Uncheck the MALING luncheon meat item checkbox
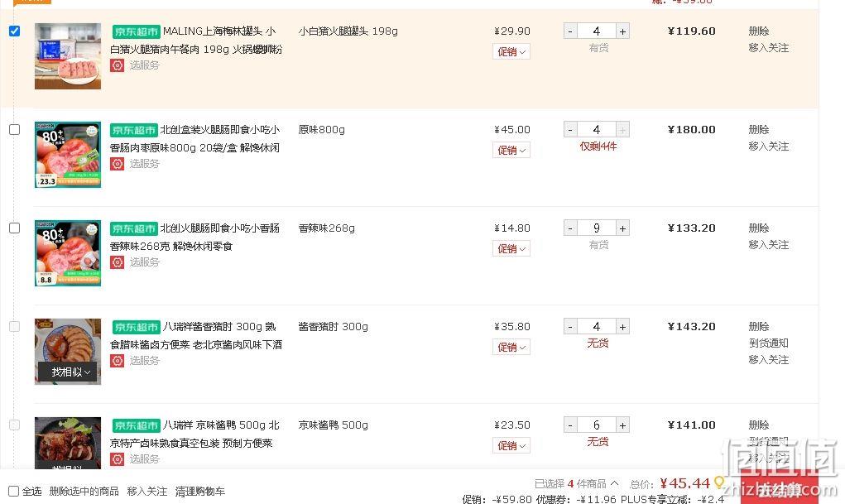Image resolution: width=845 pixels, height=504 pixels. coord(15,31)
